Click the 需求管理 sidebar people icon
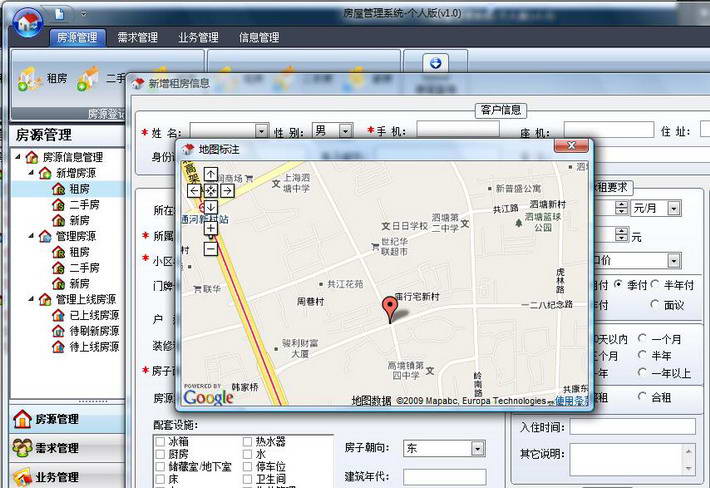 coord(22,448)
